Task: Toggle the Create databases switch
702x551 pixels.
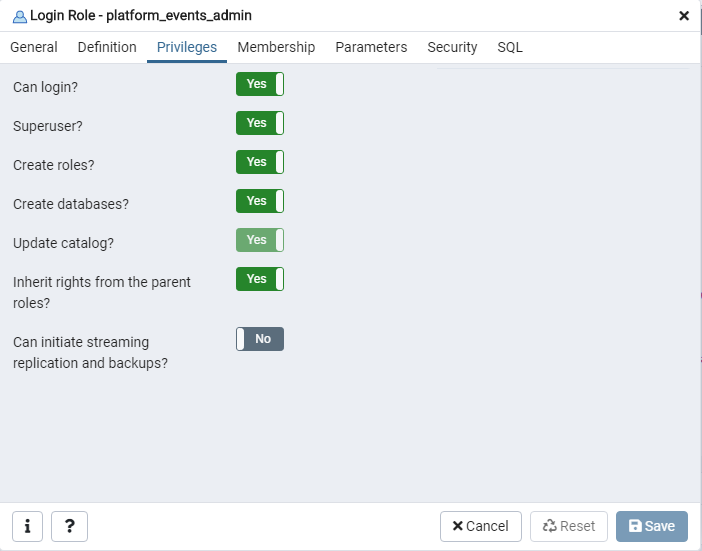Action: pos(260,201)
